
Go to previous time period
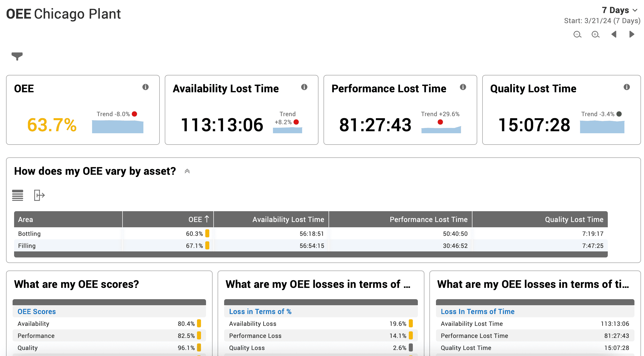point(614,34)
